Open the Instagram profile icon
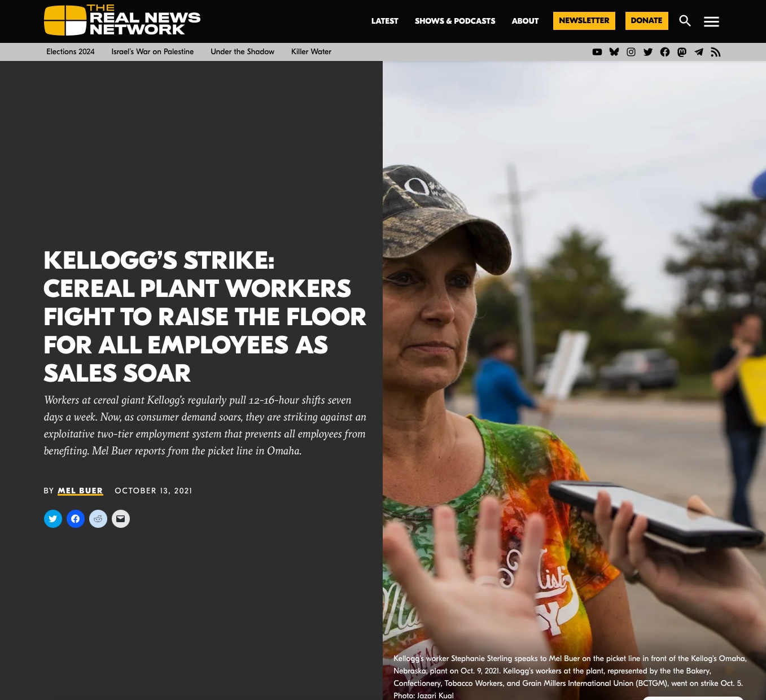The width and height of the screenshot is (766, 700). [631, 52]
